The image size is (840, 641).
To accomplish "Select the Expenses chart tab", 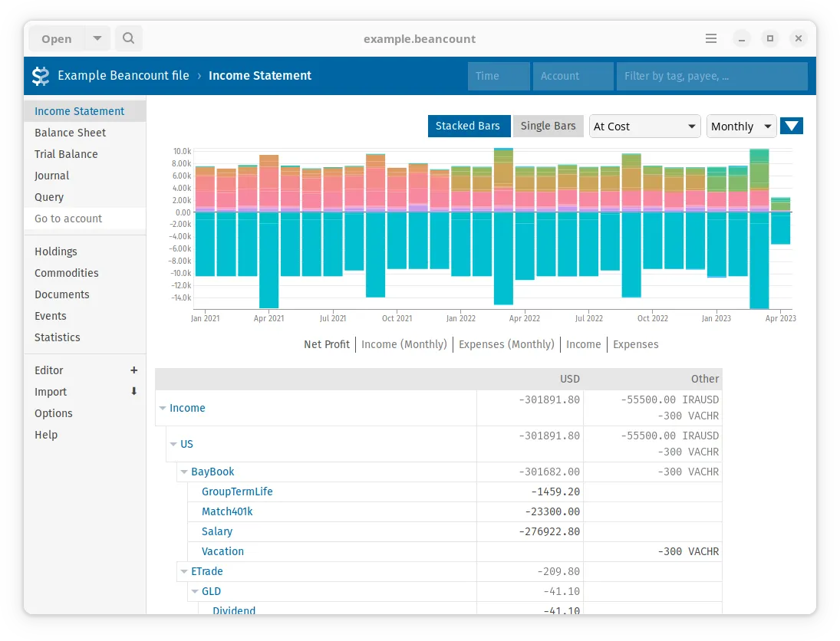I will (x=635, y=344).
